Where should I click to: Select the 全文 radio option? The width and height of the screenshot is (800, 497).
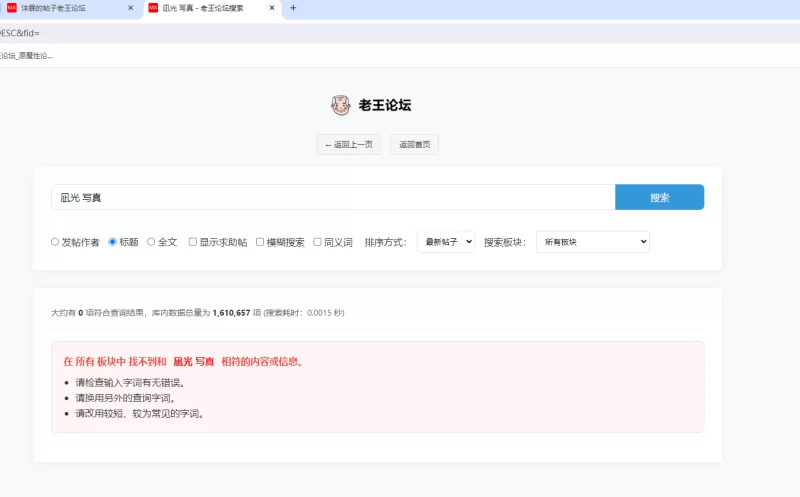tap(151, 242)
